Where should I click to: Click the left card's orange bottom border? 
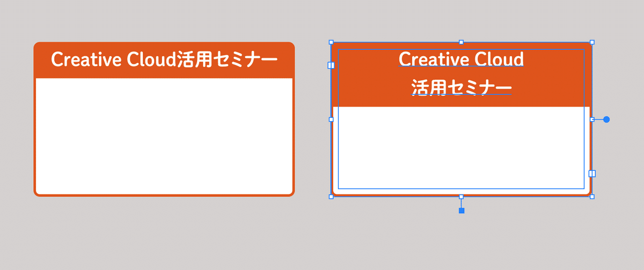coord(164,195)
